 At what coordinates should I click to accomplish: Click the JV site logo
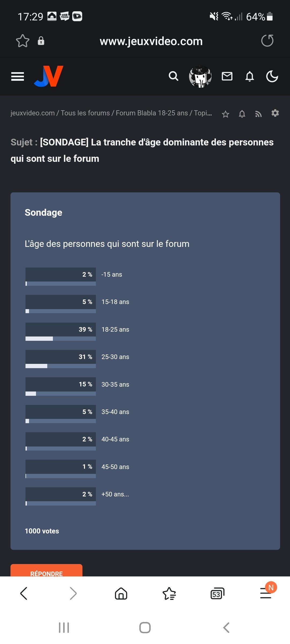(49, 76)
